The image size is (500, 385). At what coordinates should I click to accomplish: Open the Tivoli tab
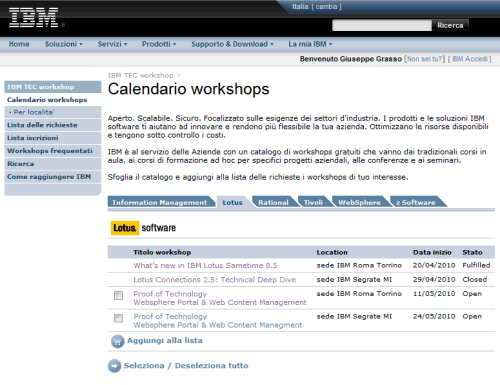click(313, 202)
